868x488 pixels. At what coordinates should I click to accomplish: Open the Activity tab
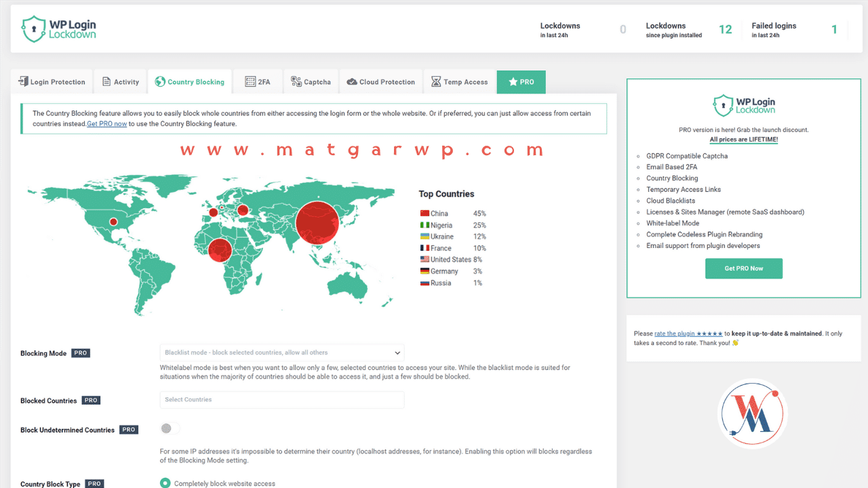point(121,82)
